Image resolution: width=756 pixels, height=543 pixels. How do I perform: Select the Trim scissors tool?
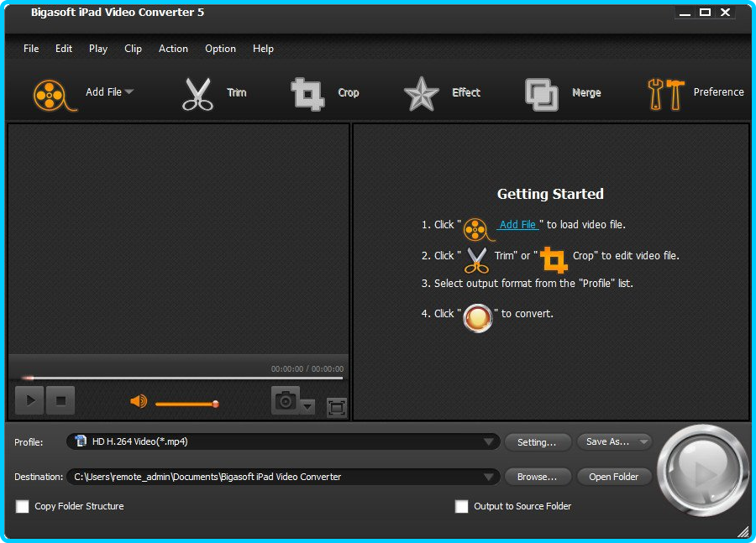click(x=197, y=94)
